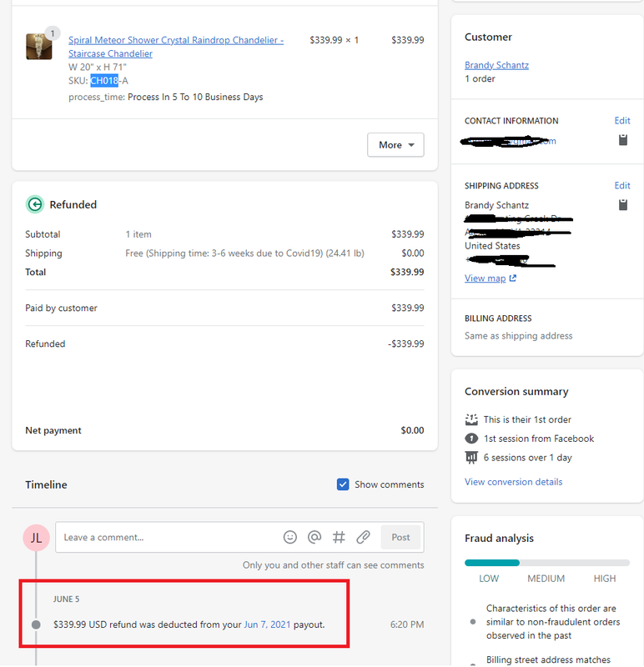Image resolution: width=644 pixels, height=667 pixels.
Task: Copy shipping address with clipboard icon
Action: pos(622,204)
